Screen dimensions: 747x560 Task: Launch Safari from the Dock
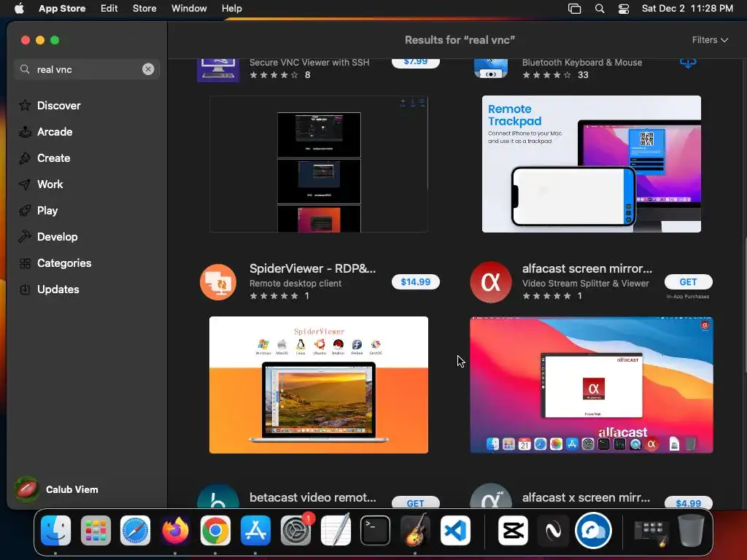[x=135, y=531]
